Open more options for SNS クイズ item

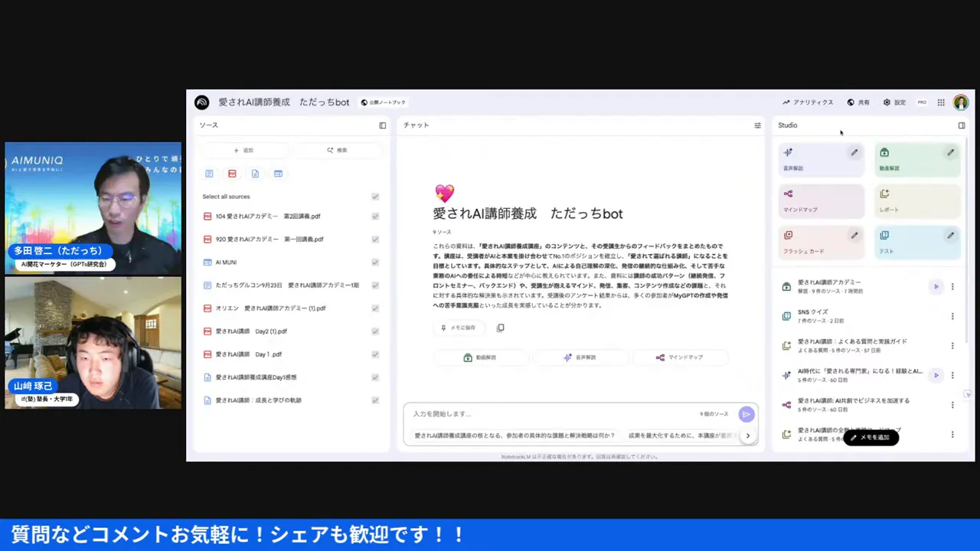coord(952,316)
